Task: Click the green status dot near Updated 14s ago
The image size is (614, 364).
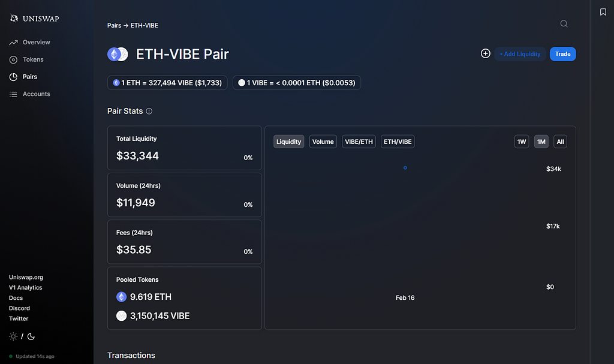Action: [x=11, y=357]
